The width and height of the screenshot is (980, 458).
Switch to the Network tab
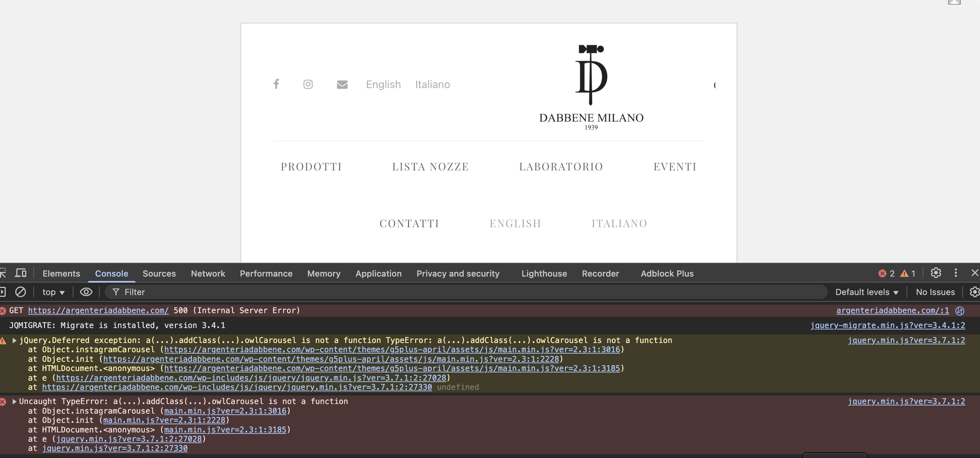point(208,273)
